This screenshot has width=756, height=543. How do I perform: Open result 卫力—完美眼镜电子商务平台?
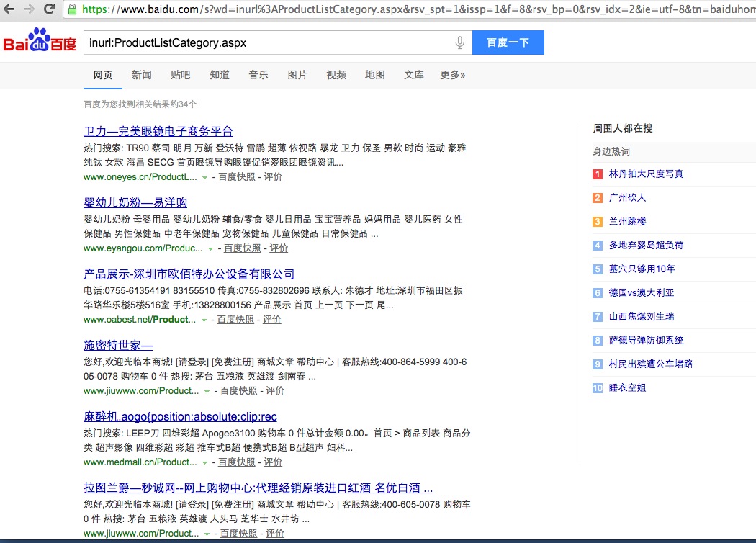[158, 131]
